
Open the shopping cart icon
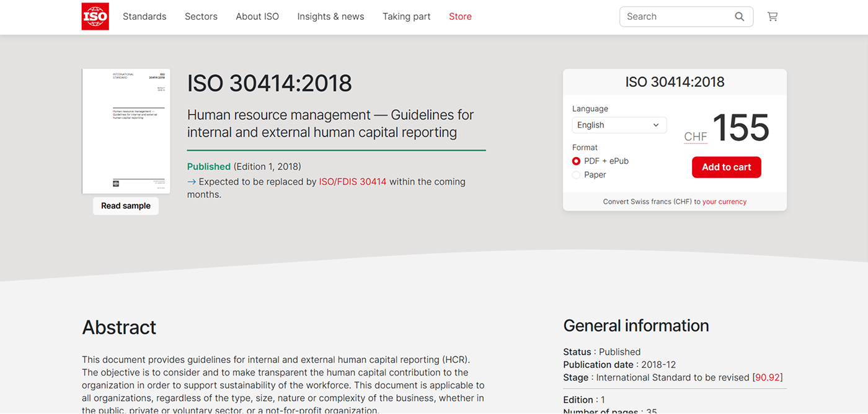tap(772, 17)
